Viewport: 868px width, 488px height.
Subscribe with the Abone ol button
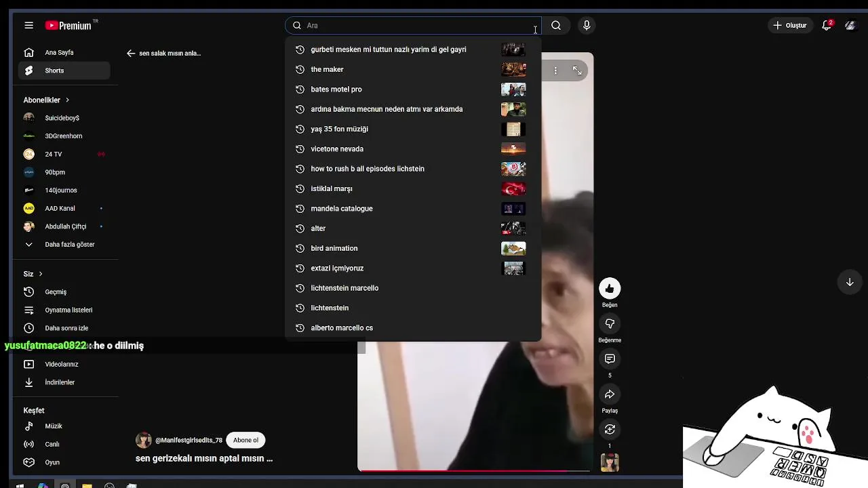click(245, 440)
